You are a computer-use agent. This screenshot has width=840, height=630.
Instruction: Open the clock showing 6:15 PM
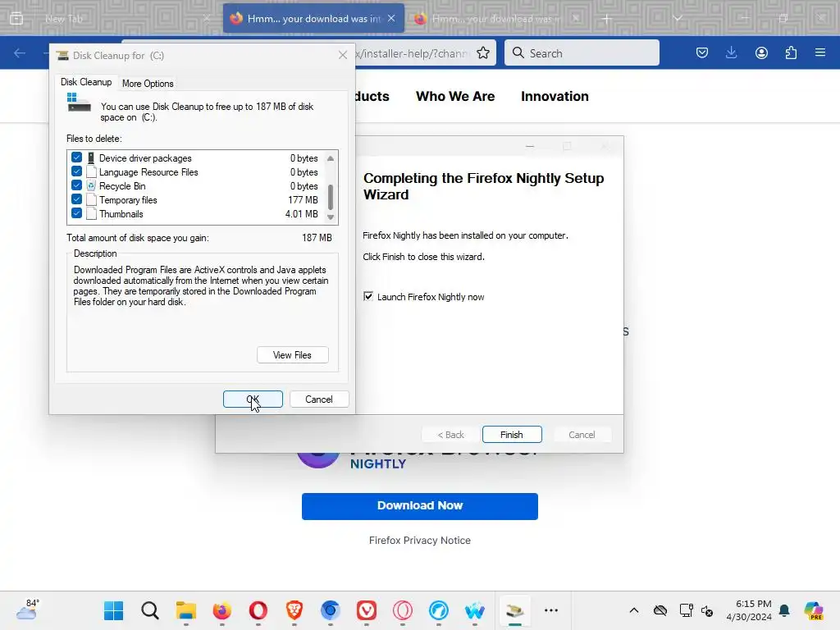tap(749, 610)
